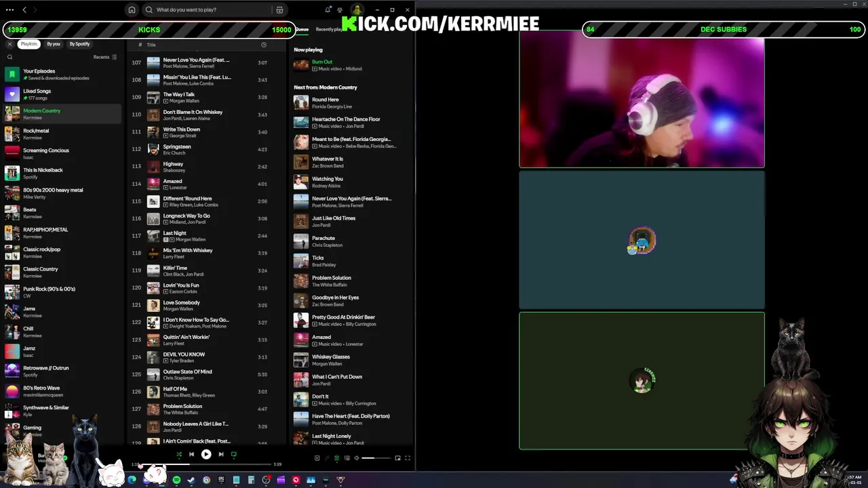The height and width of the screenshot is (488, 868).
Task: Toggle the Playlists filter chip
Action: click(x=29, y=44)
